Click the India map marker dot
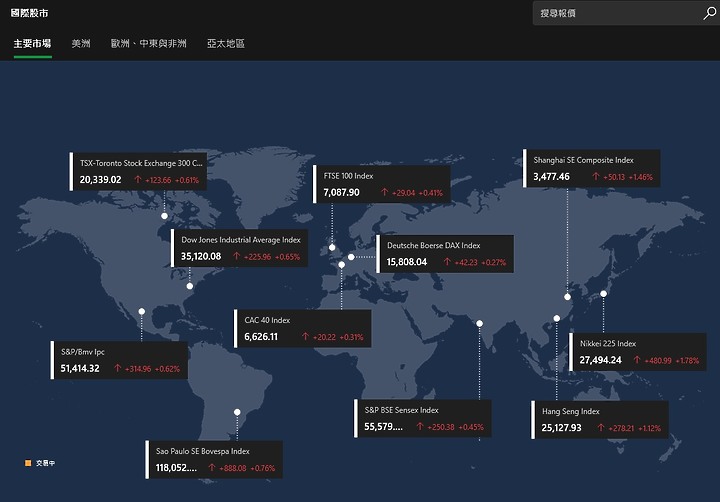The image size is (720, 502). pos(479,323)
